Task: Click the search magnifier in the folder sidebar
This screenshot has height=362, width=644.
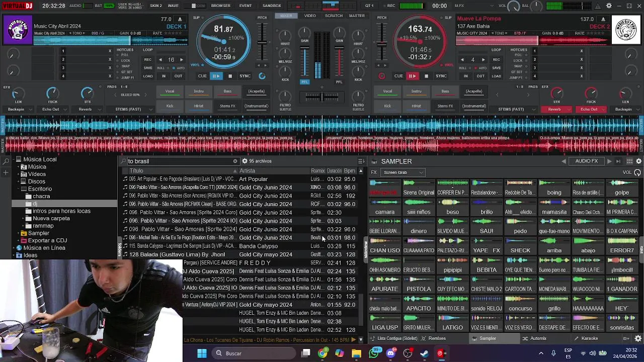Action: pos(6,161)
